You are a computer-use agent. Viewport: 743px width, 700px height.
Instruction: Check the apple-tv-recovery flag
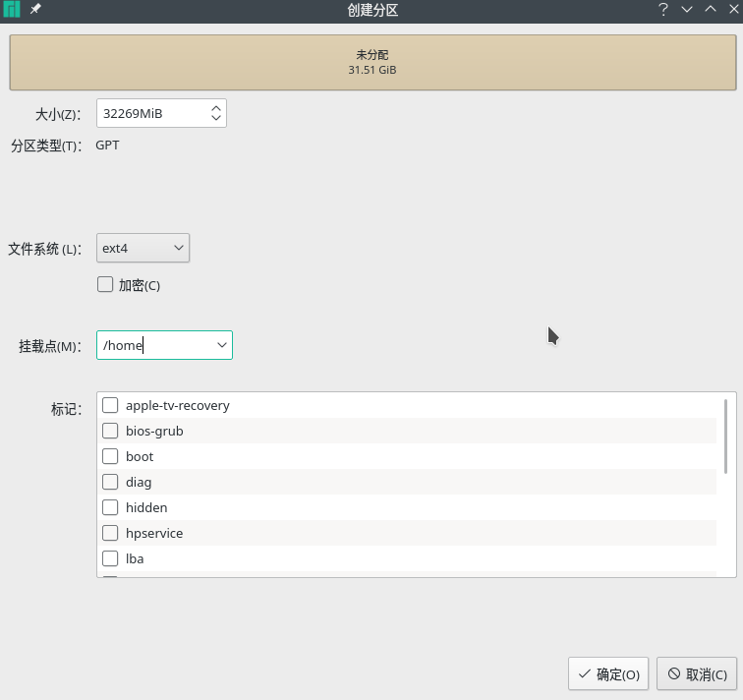point(110,405)
